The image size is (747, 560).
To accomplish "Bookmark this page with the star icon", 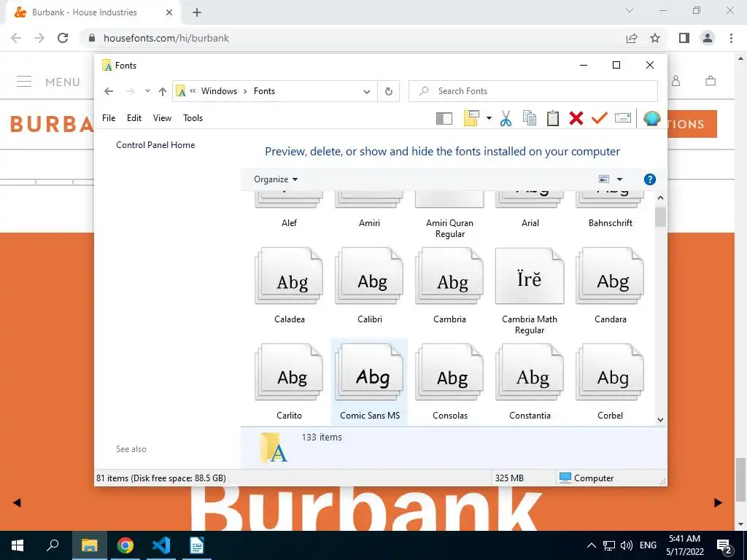I will 655,38.
